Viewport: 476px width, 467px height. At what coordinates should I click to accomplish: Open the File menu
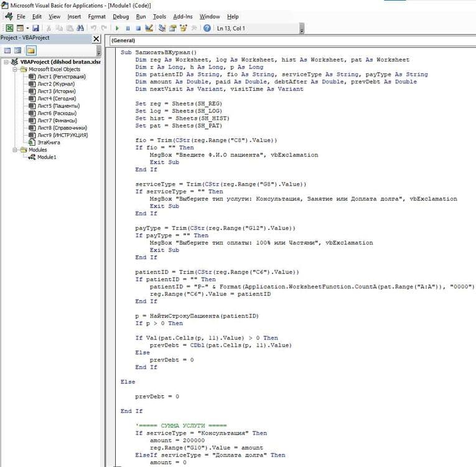click(21, 17)
